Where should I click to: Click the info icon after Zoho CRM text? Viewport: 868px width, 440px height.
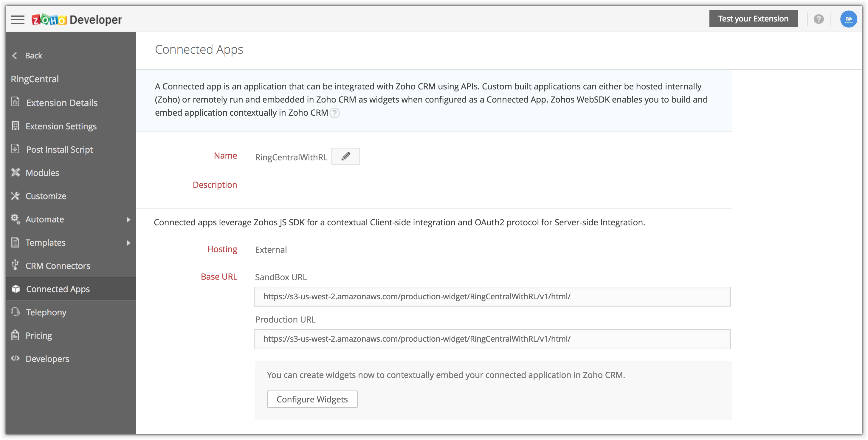(x=335, y=113)
